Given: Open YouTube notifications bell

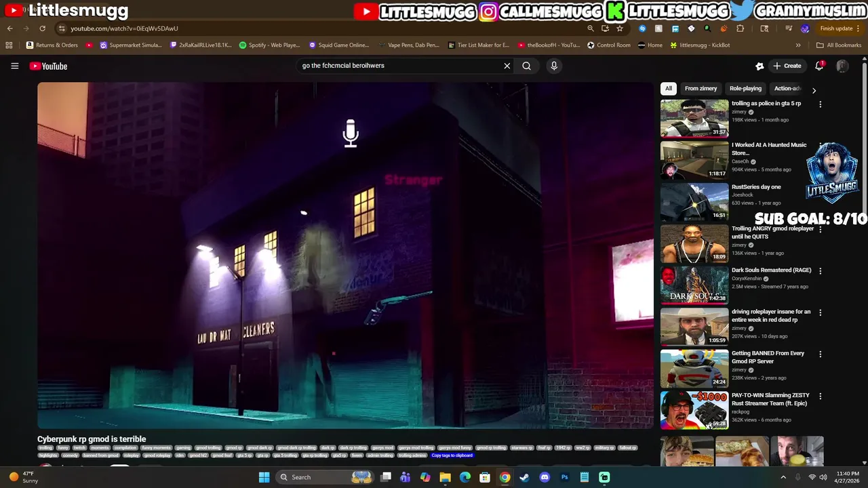Looking at the screenshot, I should tap(819, 66).
